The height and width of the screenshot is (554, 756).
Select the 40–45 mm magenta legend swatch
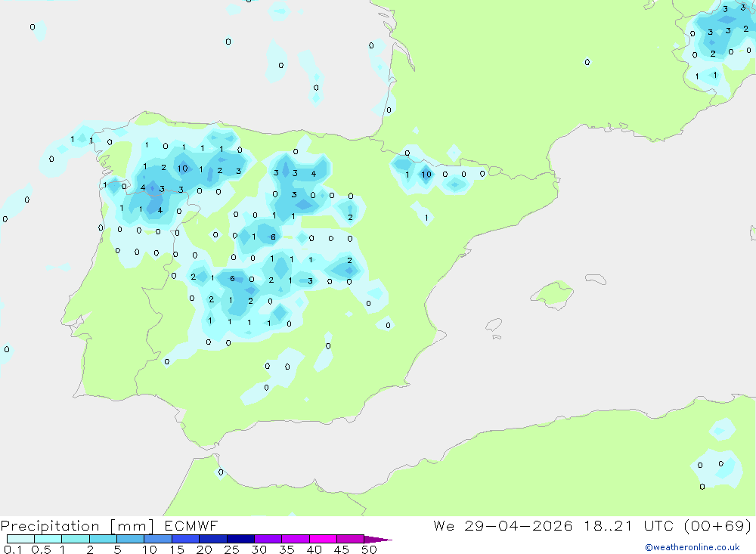323,539
